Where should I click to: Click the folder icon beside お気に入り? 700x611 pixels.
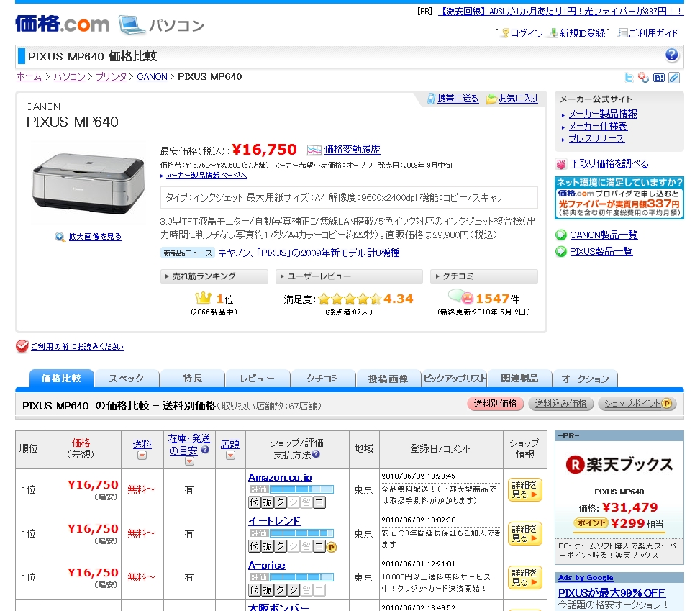(x=491, y=99)
